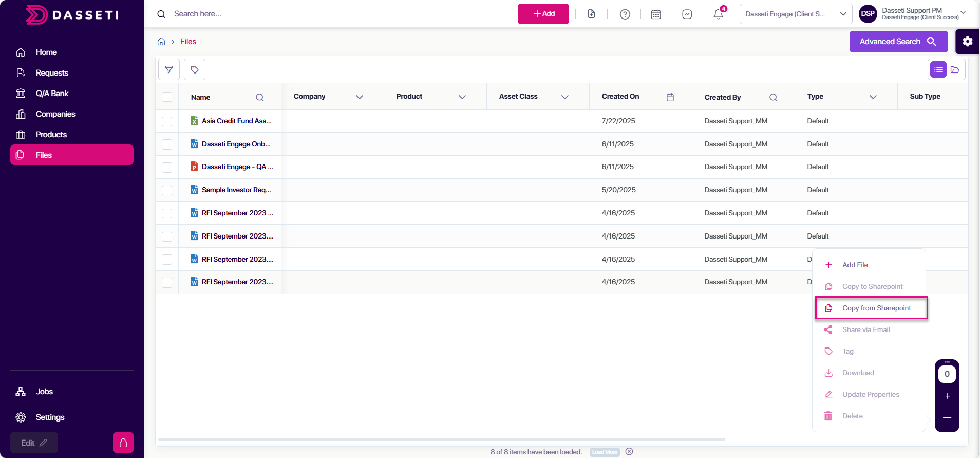
Task: Click the home breadcrumb icon
Action: 161,42
